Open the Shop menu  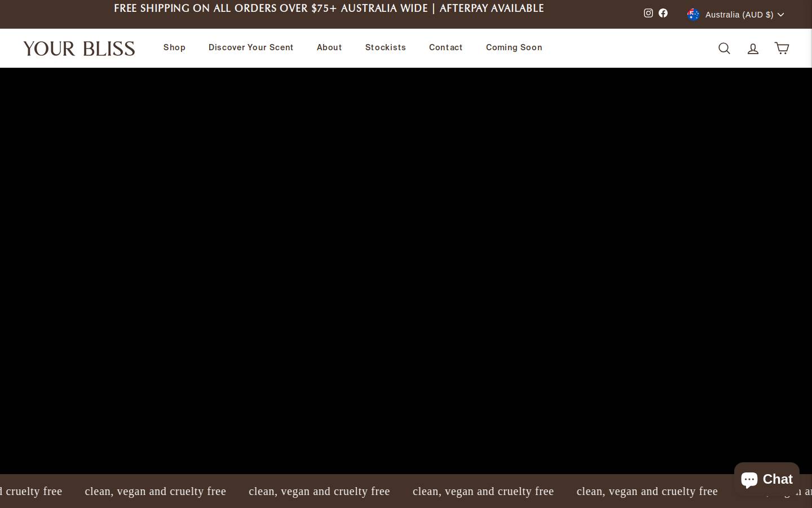174,47
